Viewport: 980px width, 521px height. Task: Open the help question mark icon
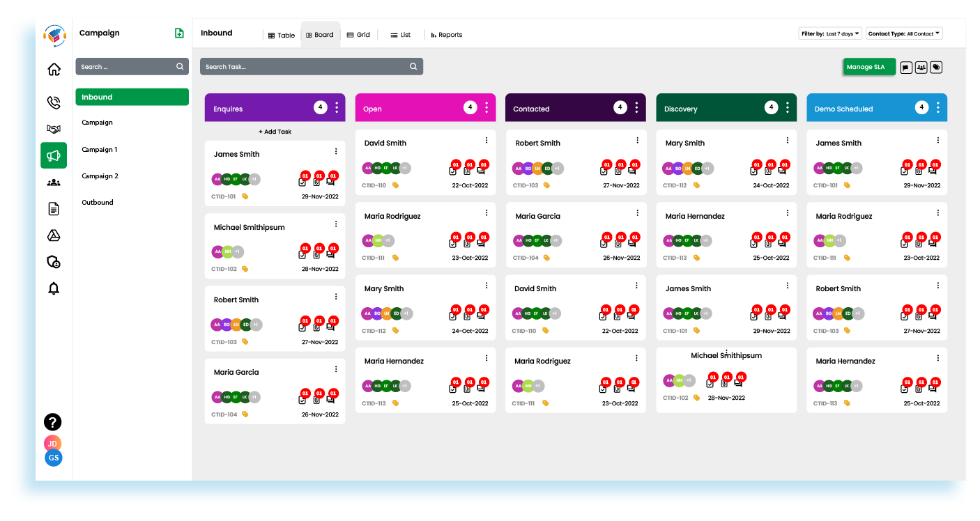[53, 421]
